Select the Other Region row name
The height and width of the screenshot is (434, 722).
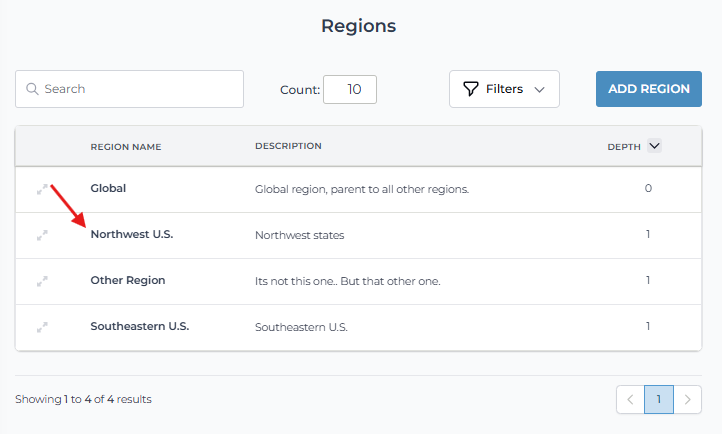[128, 281]
